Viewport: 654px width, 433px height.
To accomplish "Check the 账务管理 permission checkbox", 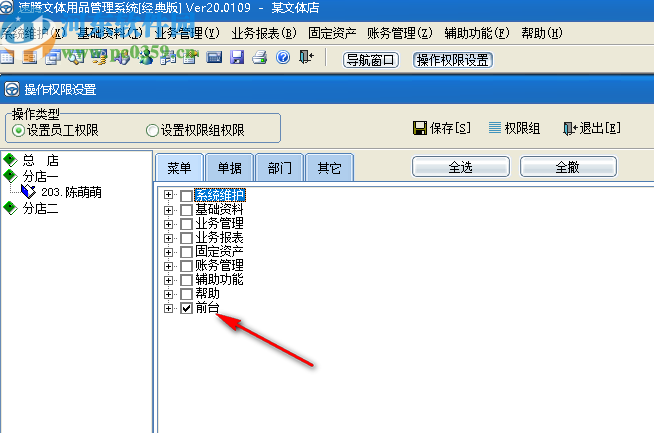I will (186, 266).
